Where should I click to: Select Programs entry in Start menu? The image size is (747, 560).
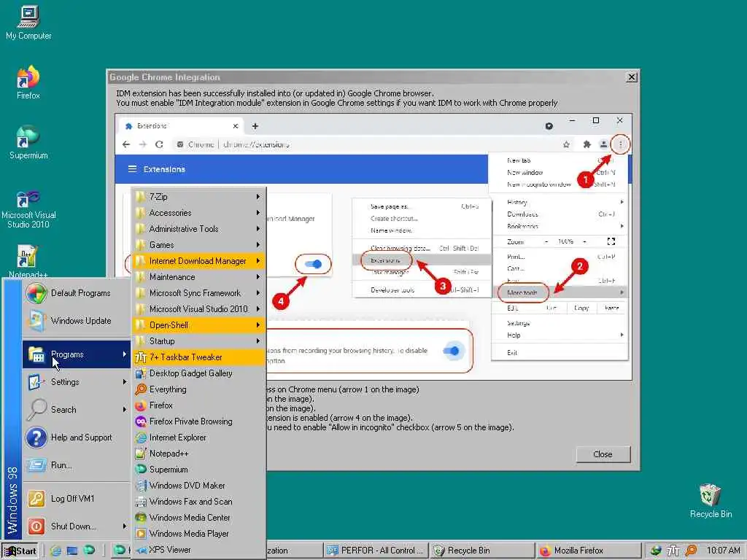76,354
